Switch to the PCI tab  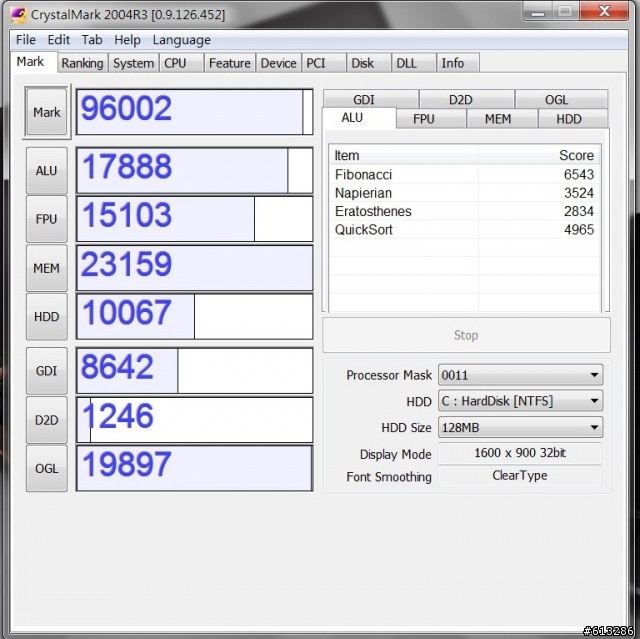pos(324,63)
